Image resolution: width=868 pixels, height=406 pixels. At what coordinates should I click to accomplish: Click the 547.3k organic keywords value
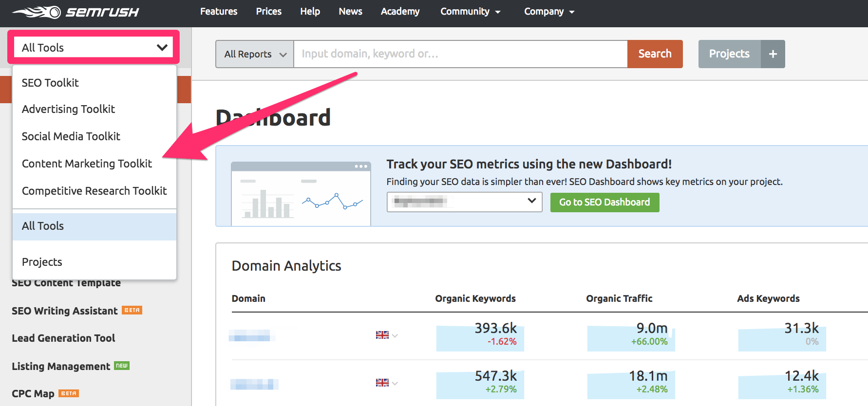[x=495, y=376]
